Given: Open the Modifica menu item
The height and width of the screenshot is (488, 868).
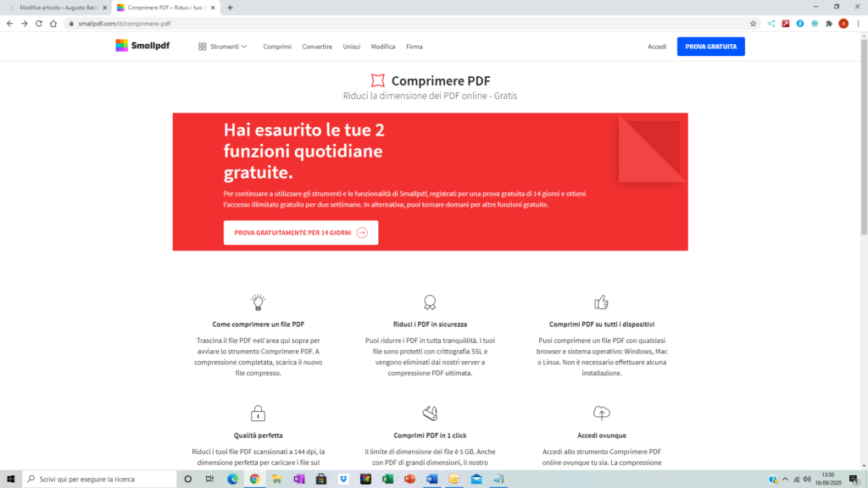Looking at the screenshot, I should pos(383,47).
